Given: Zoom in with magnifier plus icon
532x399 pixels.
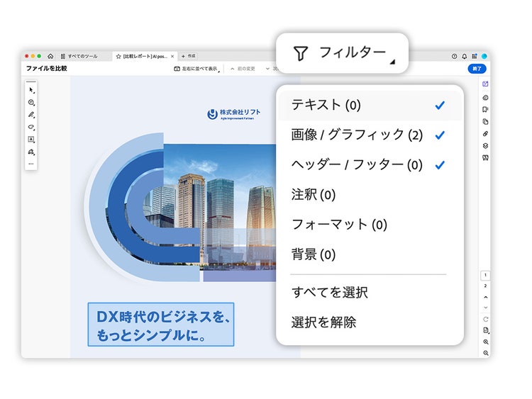Looking at the screenshot, I should click(485, 342).
